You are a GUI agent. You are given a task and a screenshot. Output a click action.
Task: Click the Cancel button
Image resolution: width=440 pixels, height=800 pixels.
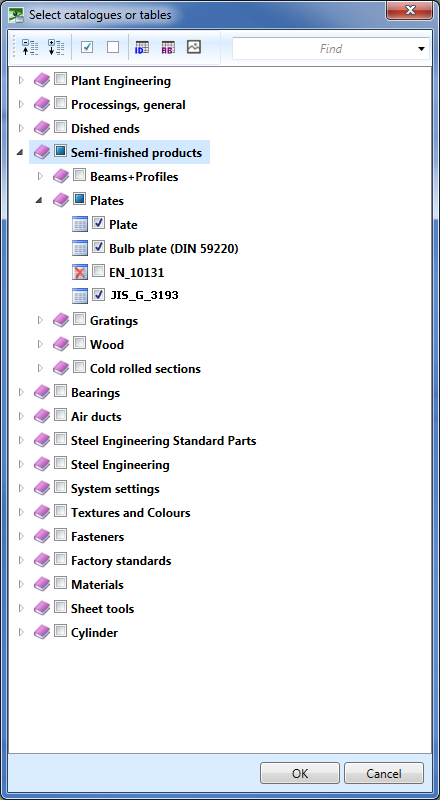384,773
